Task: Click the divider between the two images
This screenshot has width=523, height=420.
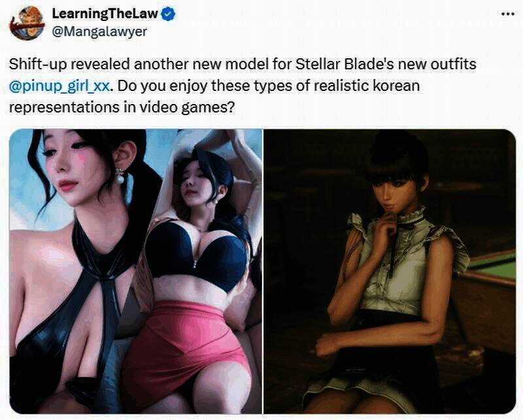Action: [263, 271]
